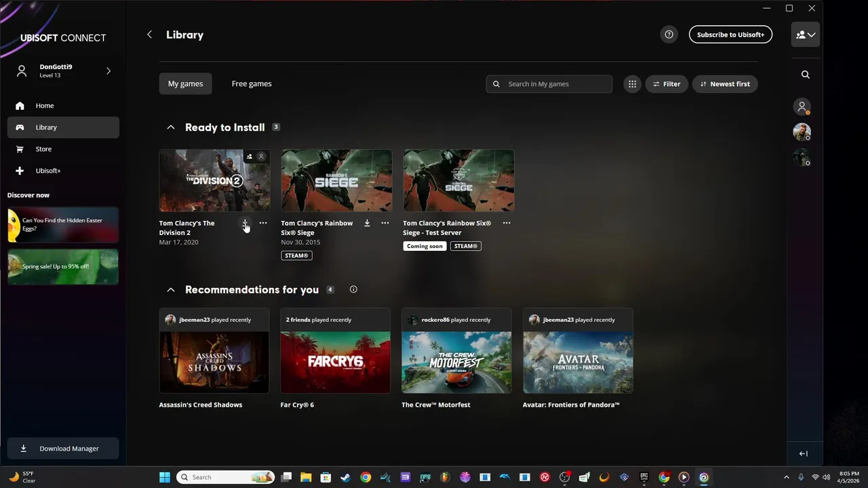Collapse the right friends sidebar arrow

(804, 453)
